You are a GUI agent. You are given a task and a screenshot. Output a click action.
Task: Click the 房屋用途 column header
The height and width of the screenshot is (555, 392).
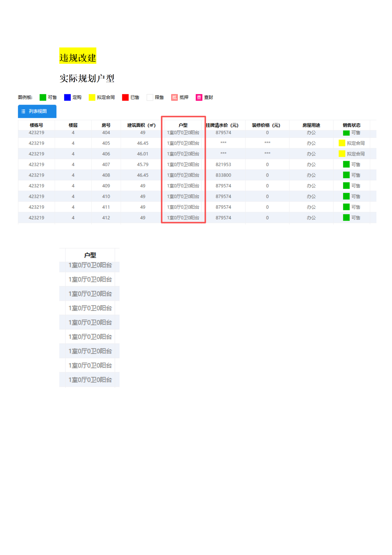[x=311, y=125]
